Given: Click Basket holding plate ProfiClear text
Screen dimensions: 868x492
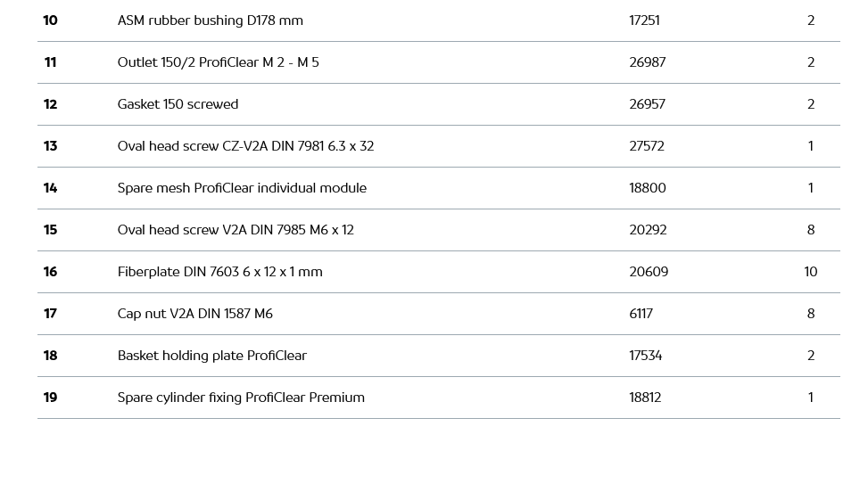Looking at the screenshot, I should (212, 356).
